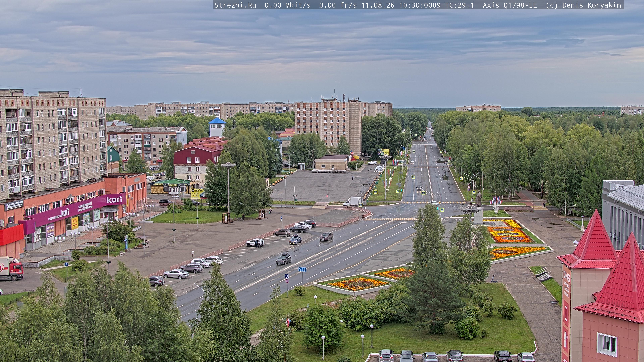Click the "0.00 fr/s" frame rate readout

click(x=338, y=5)
